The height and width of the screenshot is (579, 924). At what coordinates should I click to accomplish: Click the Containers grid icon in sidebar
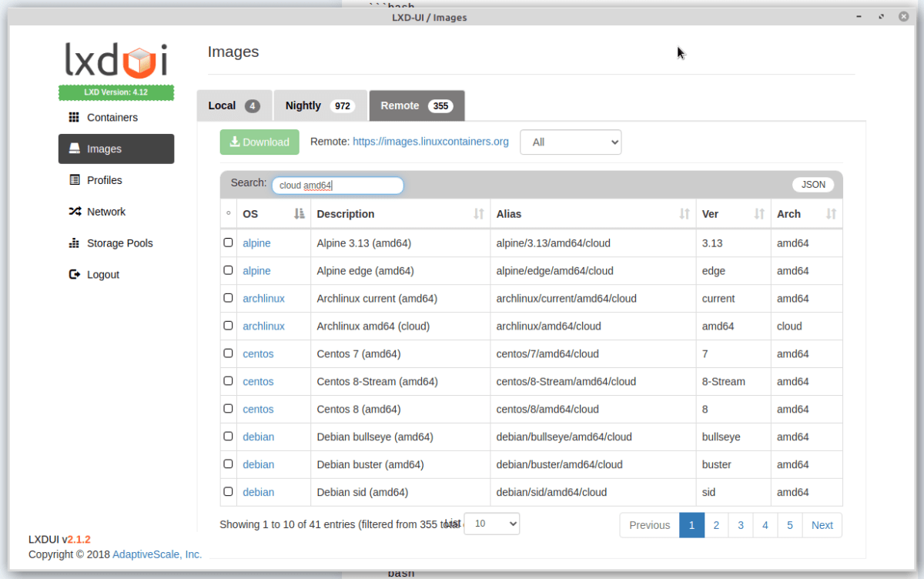(x=74, y=117)
